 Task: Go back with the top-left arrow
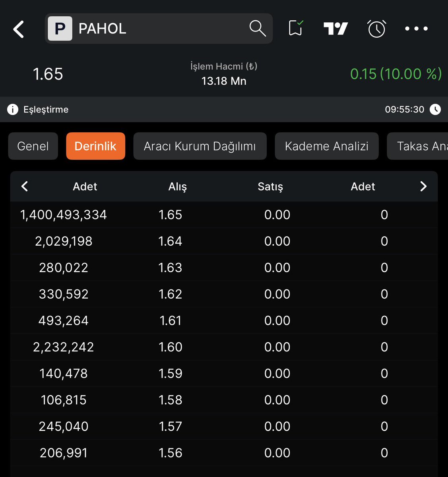[x=19, y=29]
